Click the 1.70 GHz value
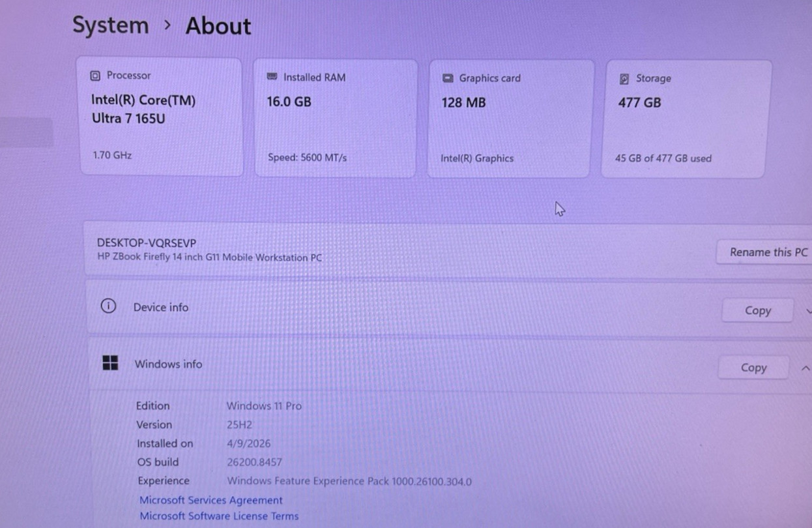This screenshot has height=528, width=812. [112, 155]
